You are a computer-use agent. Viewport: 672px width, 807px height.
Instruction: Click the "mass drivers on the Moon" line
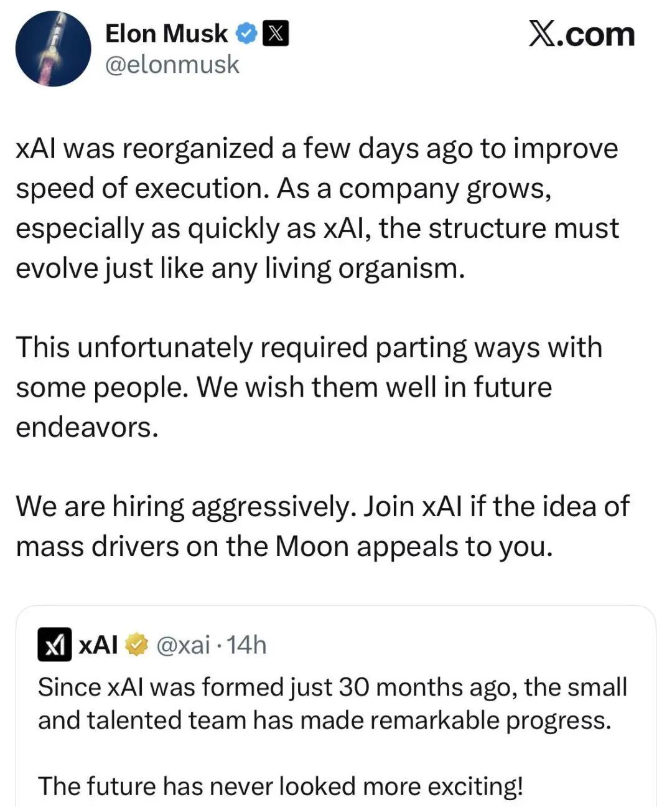coord(284,546)
